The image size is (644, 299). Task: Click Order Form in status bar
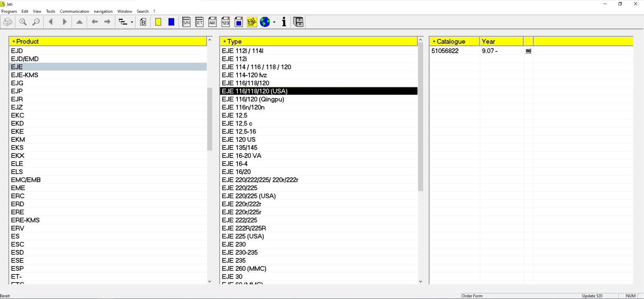tap(472, 296)
